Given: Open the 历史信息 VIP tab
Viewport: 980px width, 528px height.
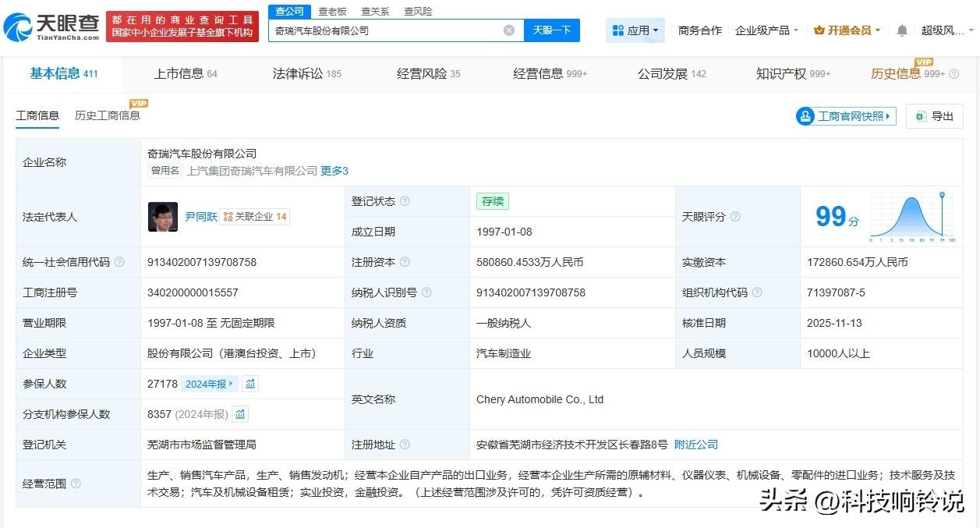Looking at the screenshot, I should tap(908, 74).
